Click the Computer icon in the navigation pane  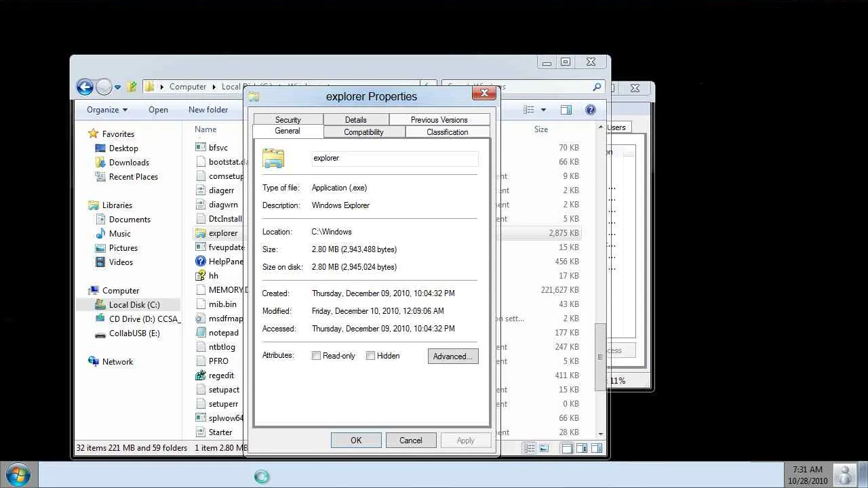point(94,290)
